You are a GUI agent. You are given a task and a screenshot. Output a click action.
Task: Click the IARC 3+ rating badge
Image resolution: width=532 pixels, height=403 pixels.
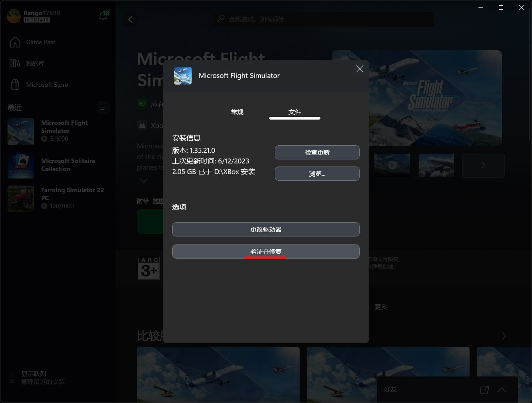click(x=148, y=268)
